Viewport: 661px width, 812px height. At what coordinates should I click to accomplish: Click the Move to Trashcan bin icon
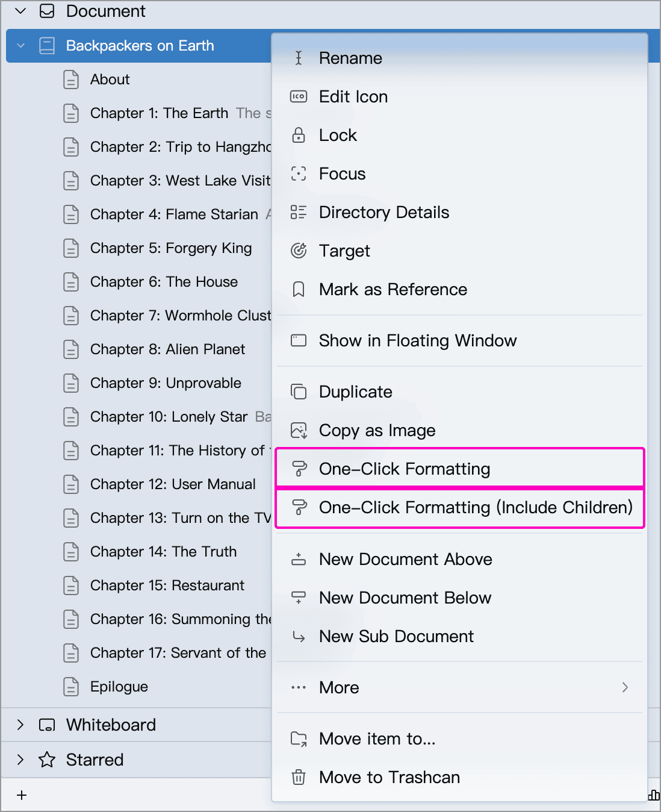coord(299,777)
